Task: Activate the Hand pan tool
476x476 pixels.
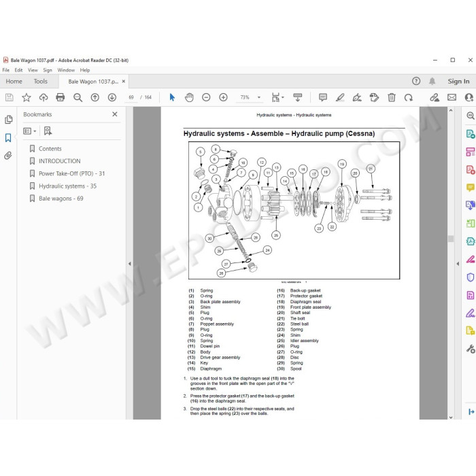Action: click(189, 97)
